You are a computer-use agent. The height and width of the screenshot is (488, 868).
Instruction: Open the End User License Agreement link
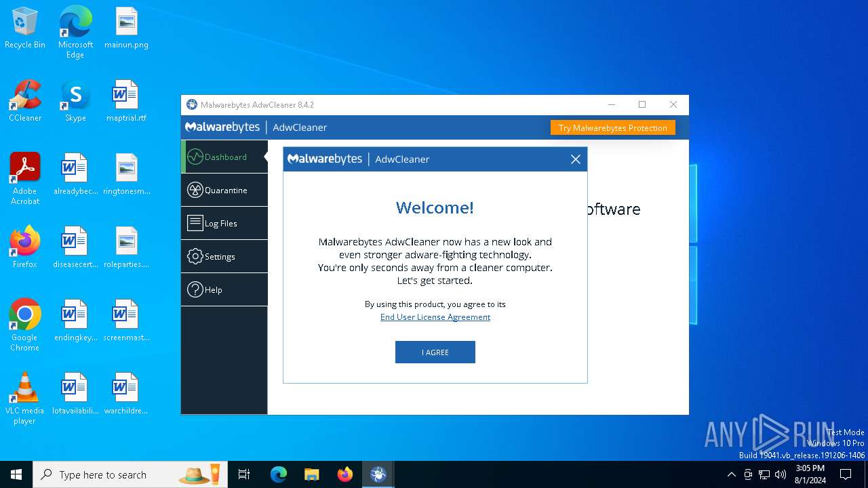click(435, 317)
